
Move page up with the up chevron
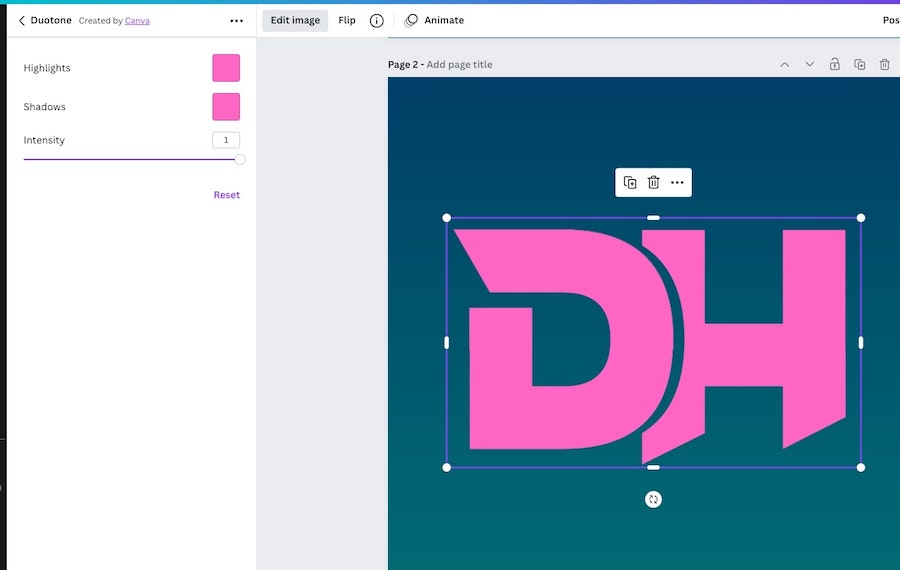(784, 64)
